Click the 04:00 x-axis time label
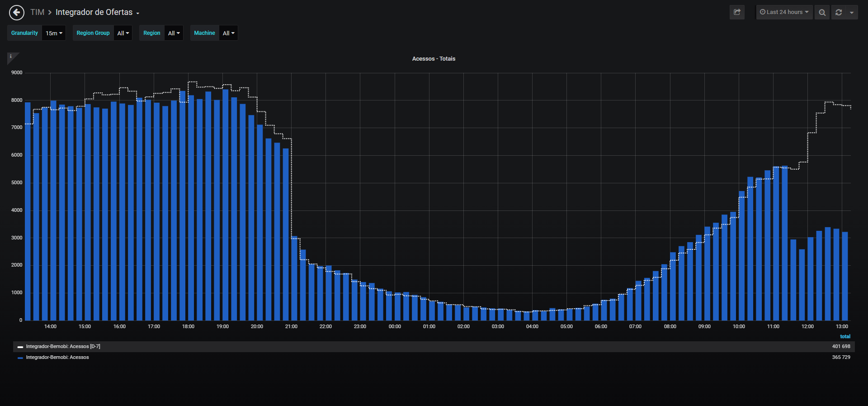The width and height of the screenshot is (868, 406). 532,327
